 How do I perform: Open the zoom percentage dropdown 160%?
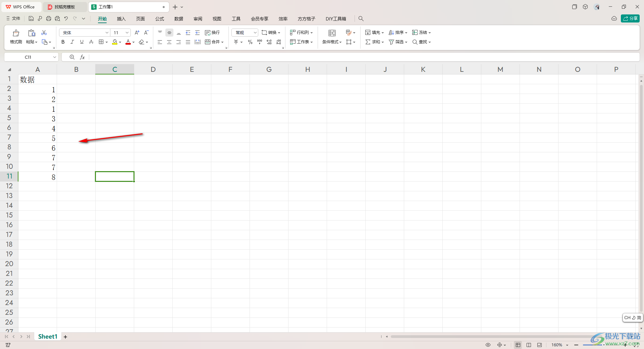(x=567, y=345)
